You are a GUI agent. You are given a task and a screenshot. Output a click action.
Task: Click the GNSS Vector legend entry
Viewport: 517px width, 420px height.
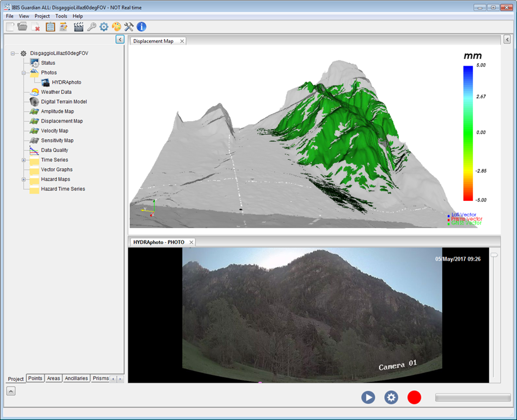point(464,223)
